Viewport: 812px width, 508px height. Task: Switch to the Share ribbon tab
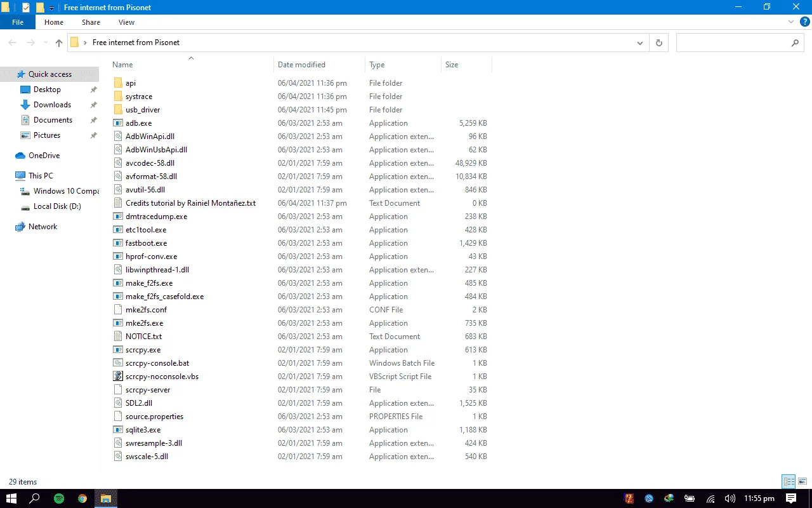coord(91,22)
